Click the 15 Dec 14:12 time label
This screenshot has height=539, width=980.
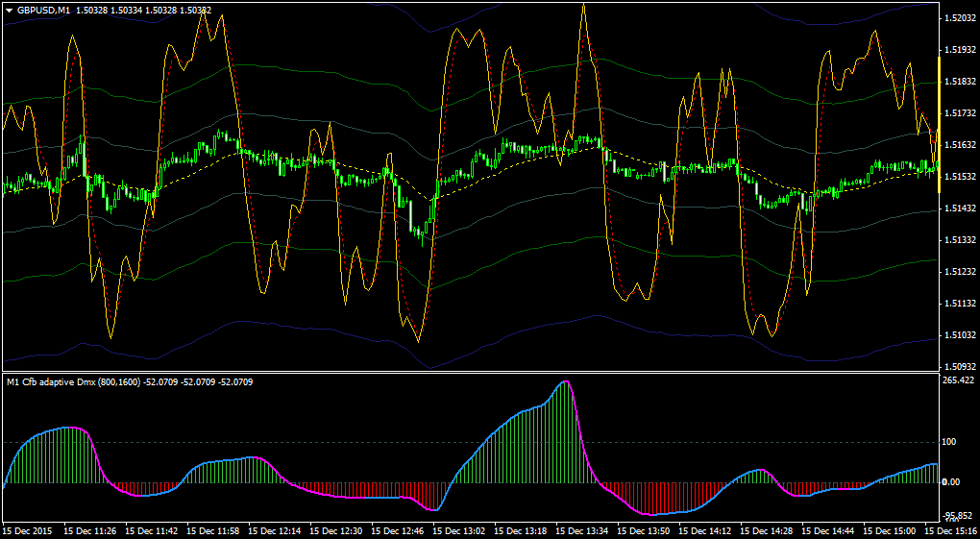[706, 530]
